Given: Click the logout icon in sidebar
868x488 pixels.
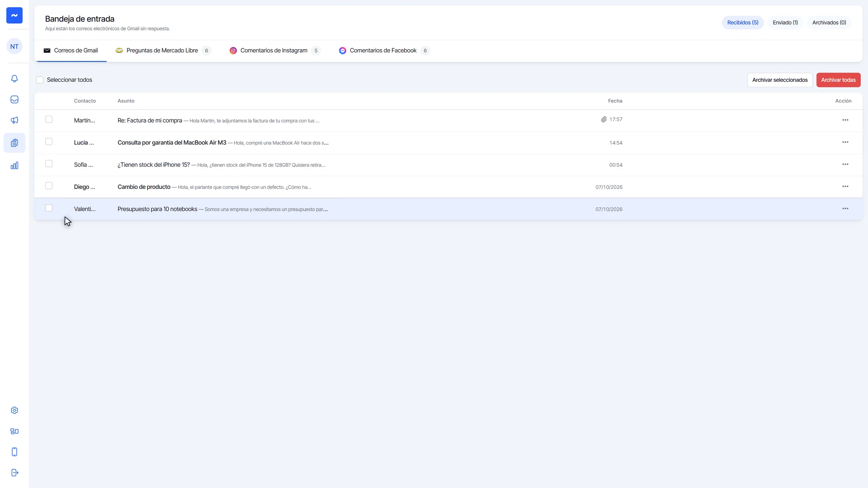Looking at the screenshot, I should (14, 473).
